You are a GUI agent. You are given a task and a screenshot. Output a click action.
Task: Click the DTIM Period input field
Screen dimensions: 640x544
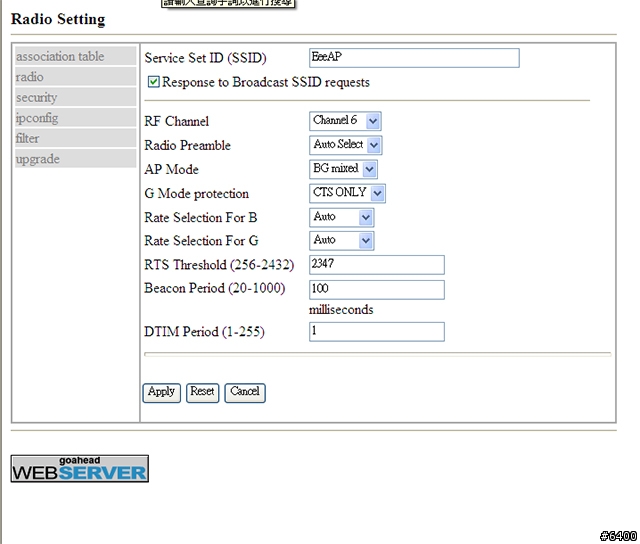coord(377,331)
